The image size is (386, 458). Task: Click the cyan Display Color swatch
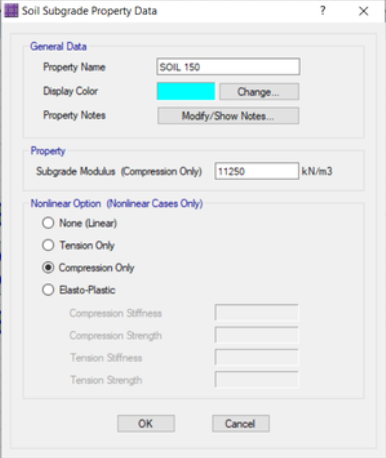click(x=186, y=91)
